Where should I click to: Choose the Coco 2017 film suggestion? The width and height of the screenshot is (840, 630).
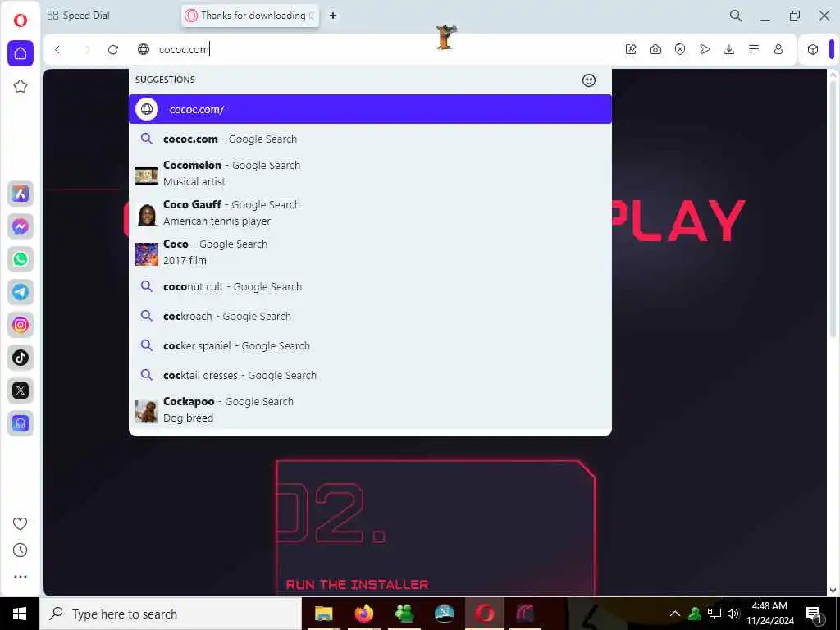click(x=370, y=252)
